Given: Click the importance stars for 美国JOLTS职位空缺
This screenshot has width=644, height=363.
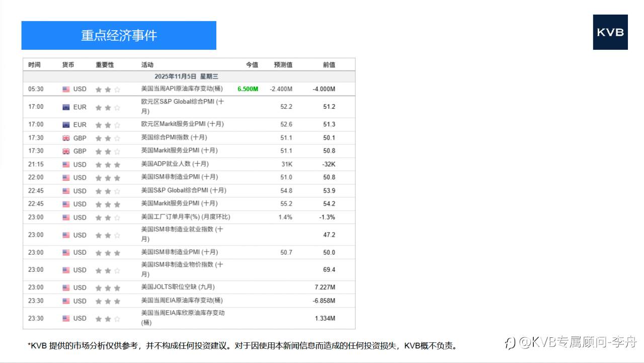Looking at the screenshot, I should pyautogui.click(x=108, y=287).
